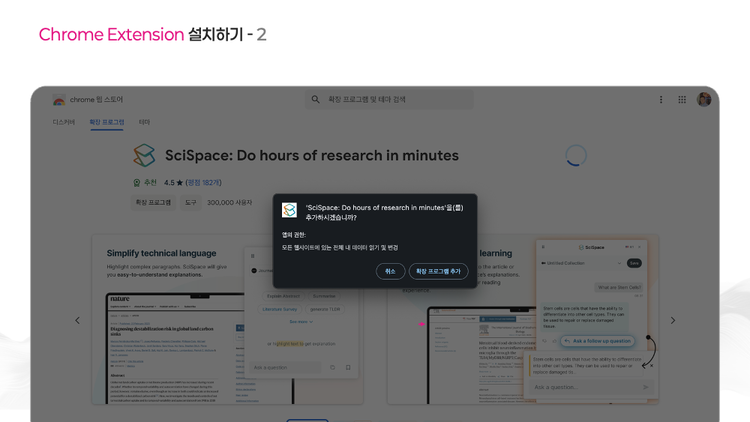This screenshot has height=422, width=750.
Task: Focus the extension and theme search field
Action: coord(389,100)
